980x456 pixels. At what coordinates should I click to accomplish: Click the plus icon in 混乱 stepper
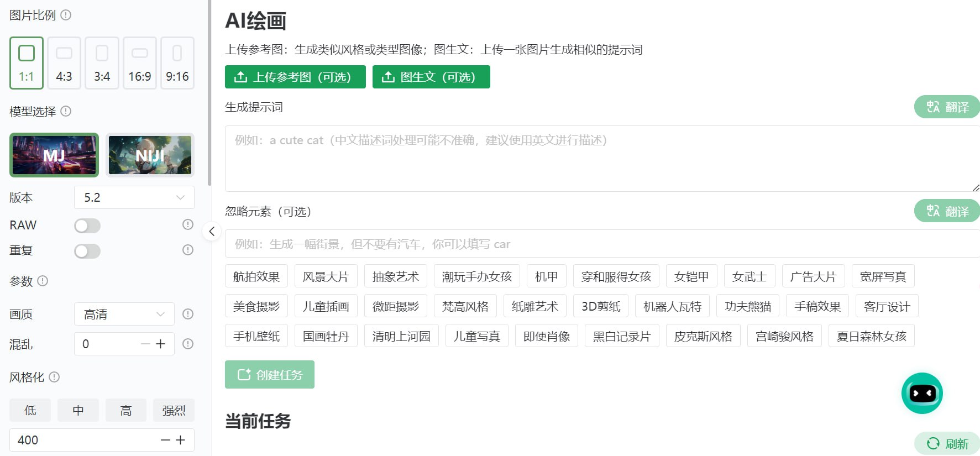coord(161,344)
